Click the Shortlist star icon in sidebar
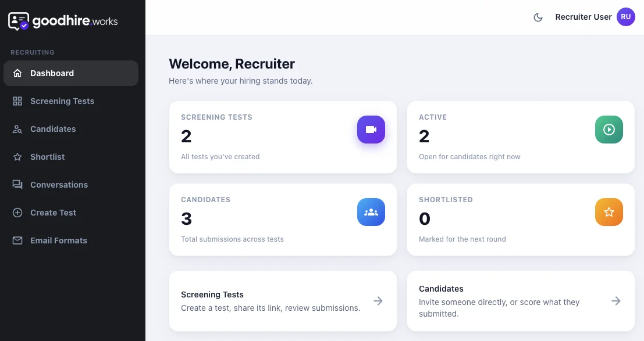This screenshot has height=341, width=644. click(17, 157)
